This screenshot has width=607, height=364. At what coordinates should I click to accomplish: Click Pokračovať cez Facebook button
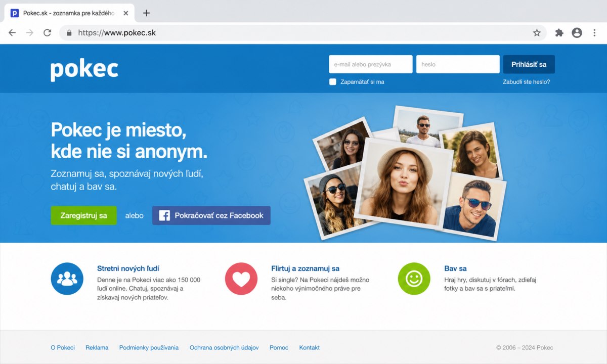[x=211, y=215]
